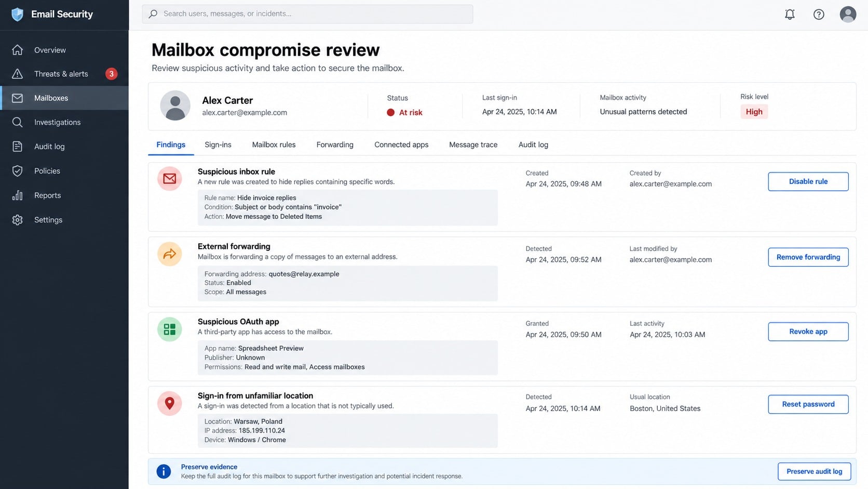Click the Mailboxes envelope icon in sidebar
This screenshot has height=489, width=868.
18,98
